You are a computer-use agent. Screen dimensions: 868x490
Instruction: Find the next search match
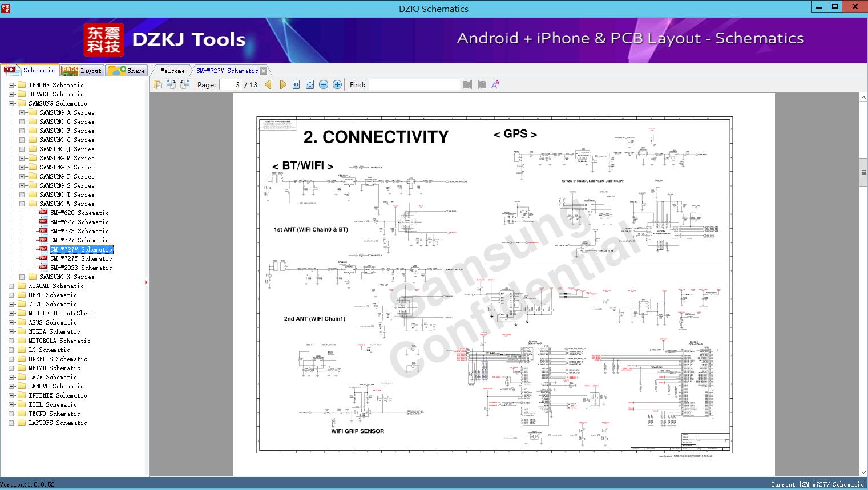click(482, 84)
